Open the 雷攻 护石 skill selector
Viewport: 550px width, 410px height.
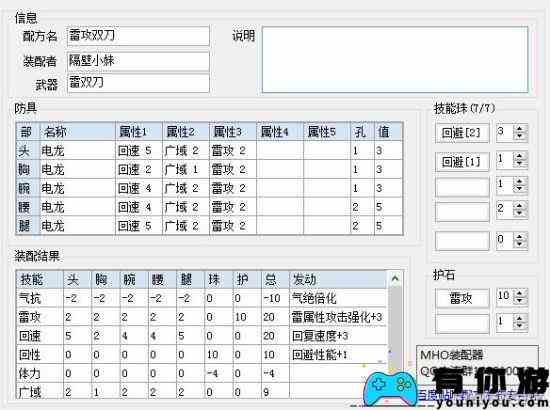462,298
